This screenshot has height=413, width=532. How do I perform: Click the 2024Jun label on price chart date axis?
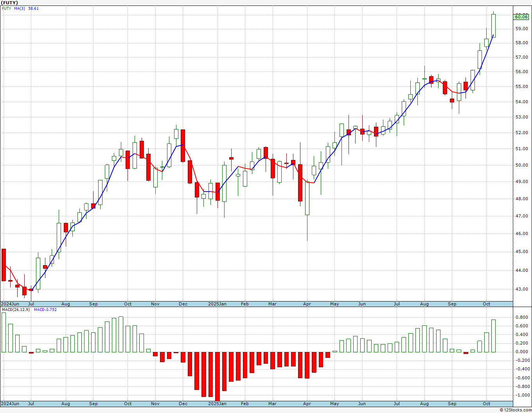coord(10,304)
